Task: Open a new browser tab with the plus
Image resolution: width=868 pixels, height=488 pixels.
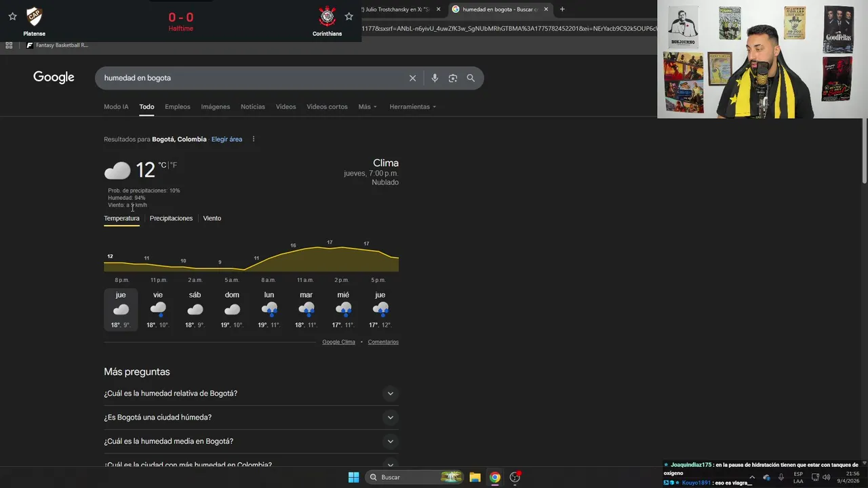Action: click(x=562, y=9)
